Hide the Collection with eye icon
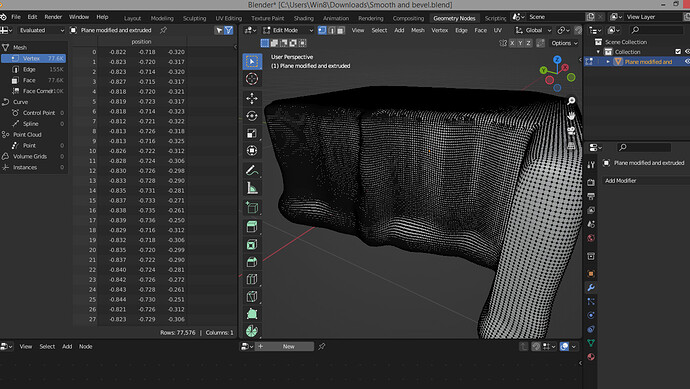690x389 pixels. pyautogui.click(x=687, y=52)
